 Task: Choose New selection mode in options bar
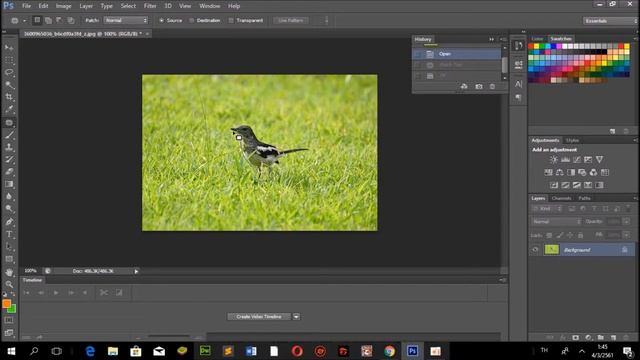37,20
